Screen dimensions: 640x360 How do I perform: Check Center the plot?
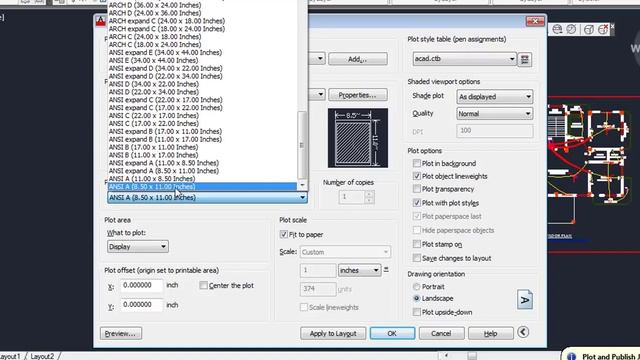point(203,285)
